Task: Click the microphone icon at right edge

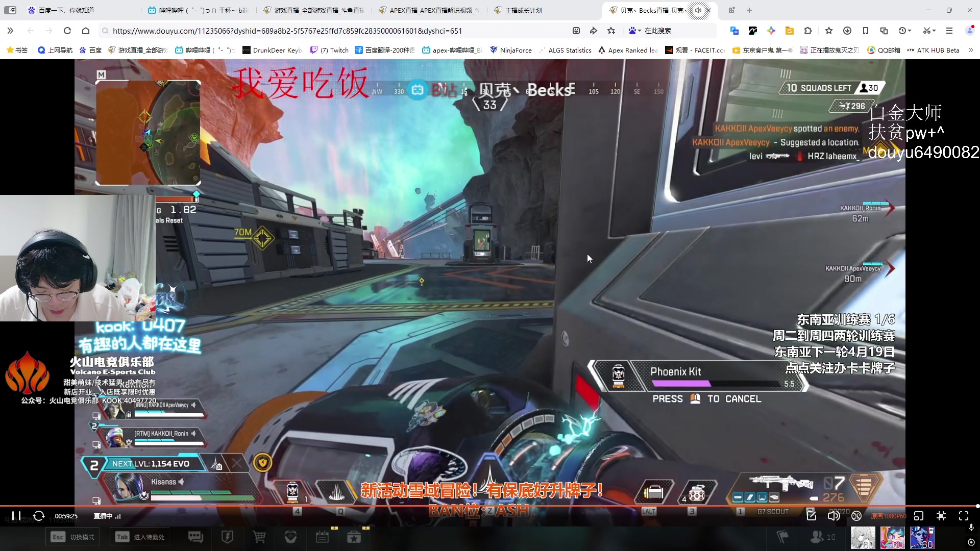Action: (x=971, y=528)
